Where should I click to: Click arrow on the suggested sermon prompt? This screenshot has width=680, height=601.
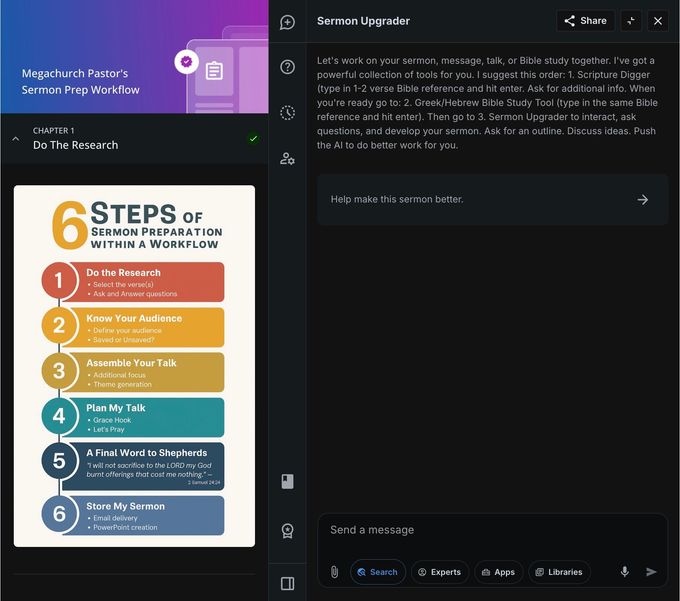click(x=643, y=199)
